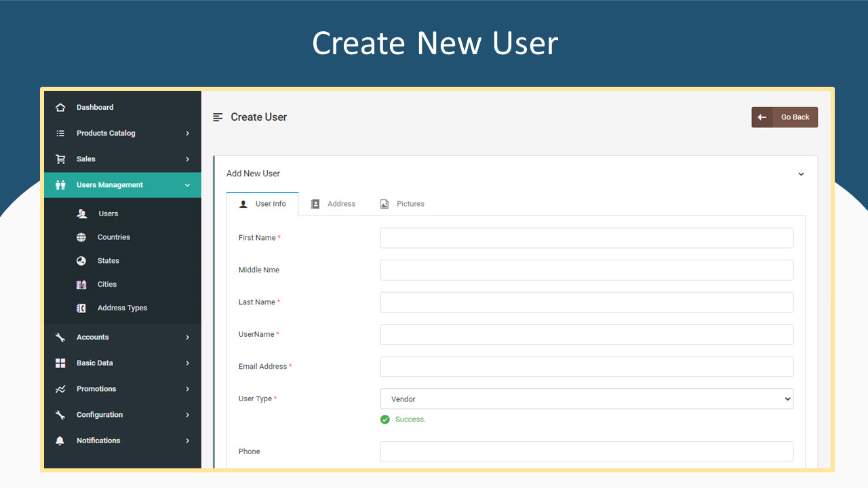This screenshot has height=488, width=868.
Task: Open the States submenu link
Action: (x=123, y=261)
